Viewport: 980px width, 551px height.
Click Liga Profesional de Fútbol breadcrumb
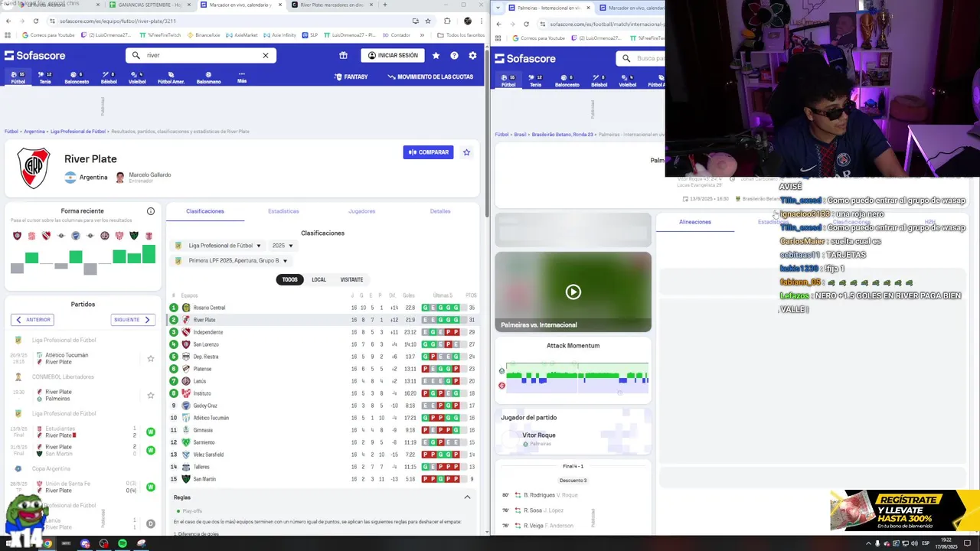pyautogui.click(x=78, y=132)
